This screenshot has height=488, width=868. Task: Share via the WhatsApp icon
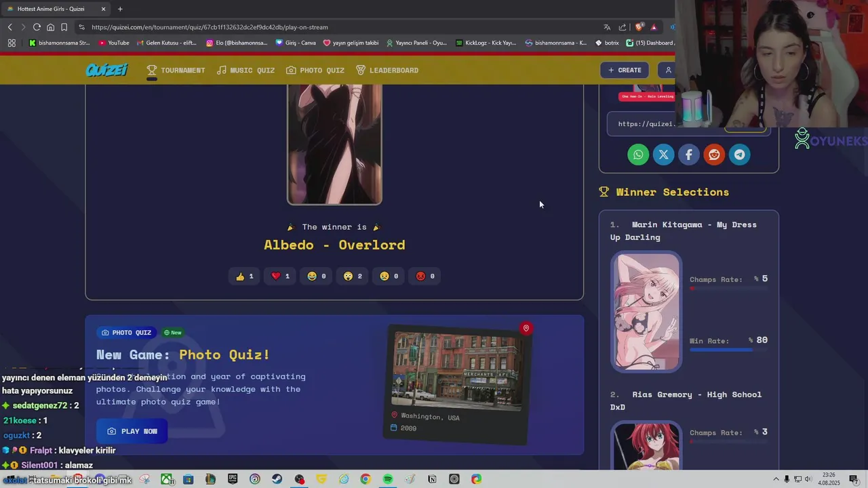point(638,155)
